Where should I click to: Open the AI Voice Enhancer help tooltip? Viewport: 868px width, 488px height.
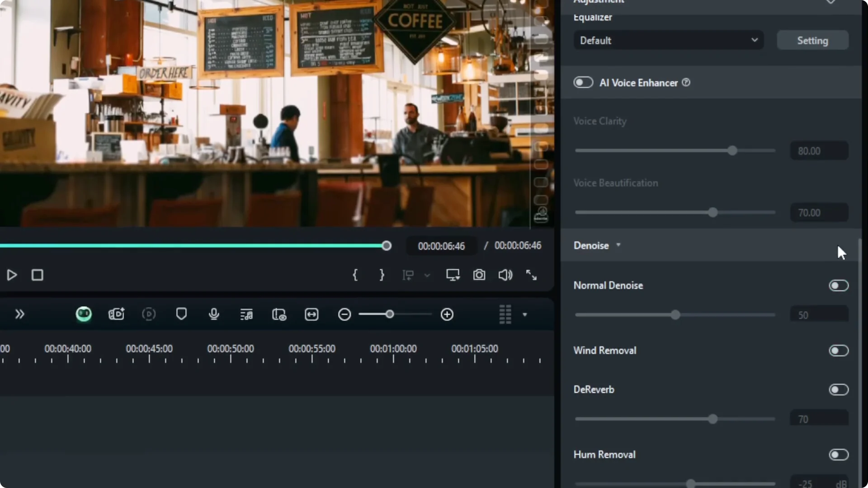[685, 82]
